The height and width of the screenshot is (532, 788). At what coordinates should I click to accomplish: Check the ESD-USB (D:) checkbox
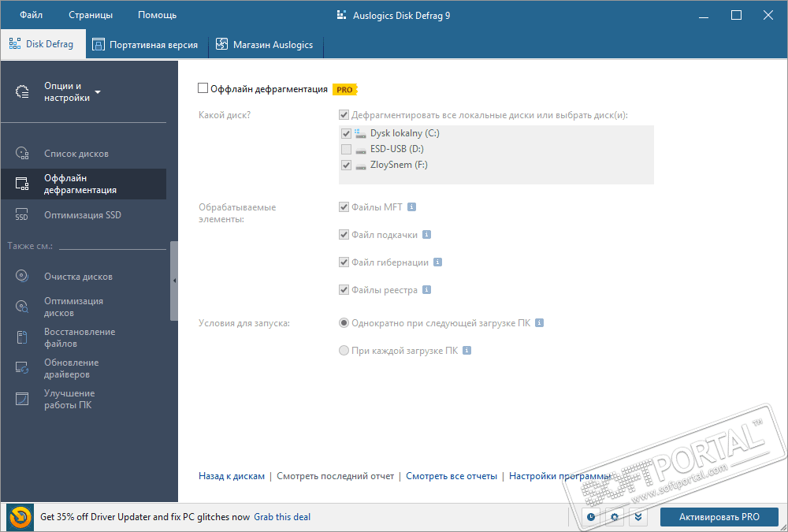(x=346, y=149)
